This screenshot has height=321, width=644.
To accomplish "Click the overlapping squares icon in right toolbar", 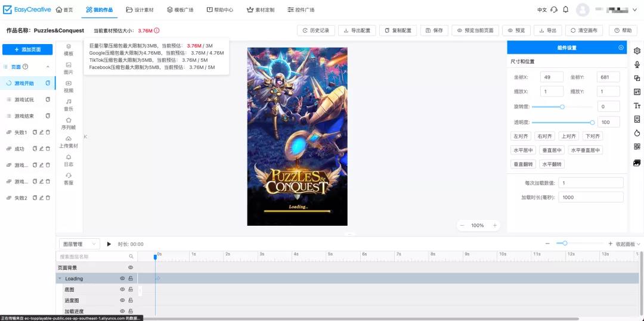I will (x=637, y=78).
